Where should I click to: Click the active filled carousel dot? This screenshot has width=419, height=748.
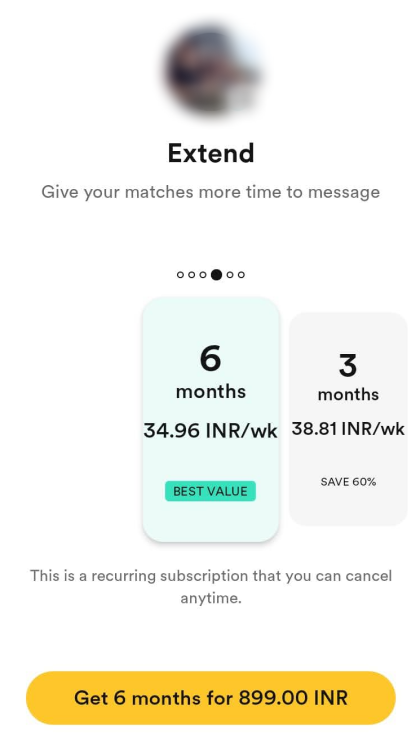click(x=216, y=275)
